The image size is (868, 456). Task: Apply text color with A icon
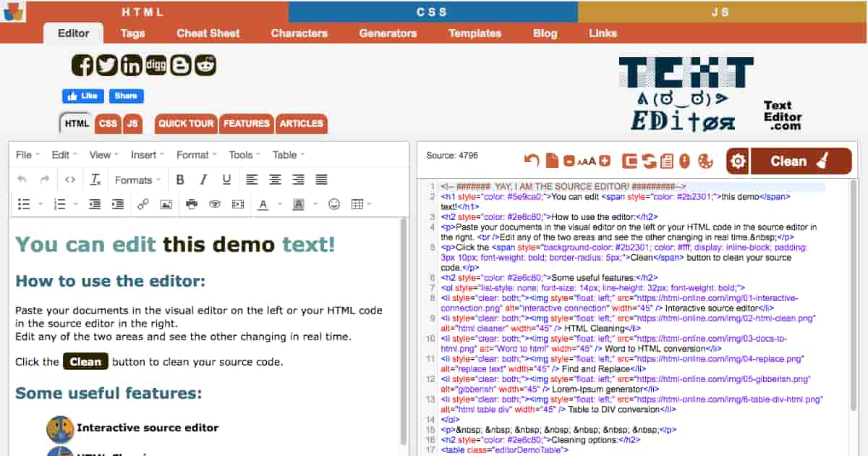click(262, 204)
